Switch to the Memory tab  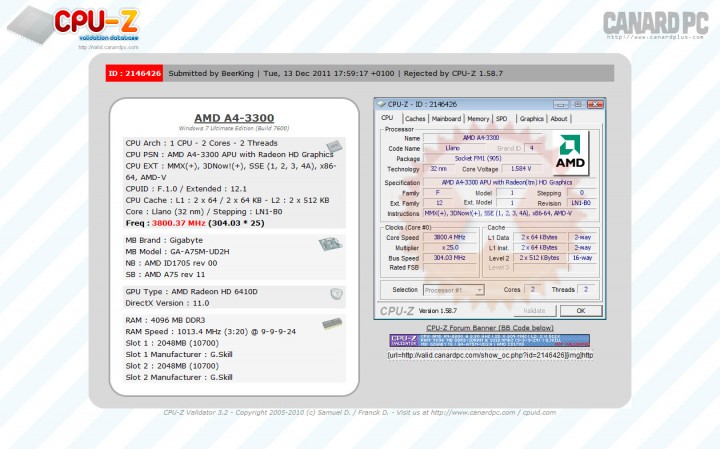tap(478, 118)
